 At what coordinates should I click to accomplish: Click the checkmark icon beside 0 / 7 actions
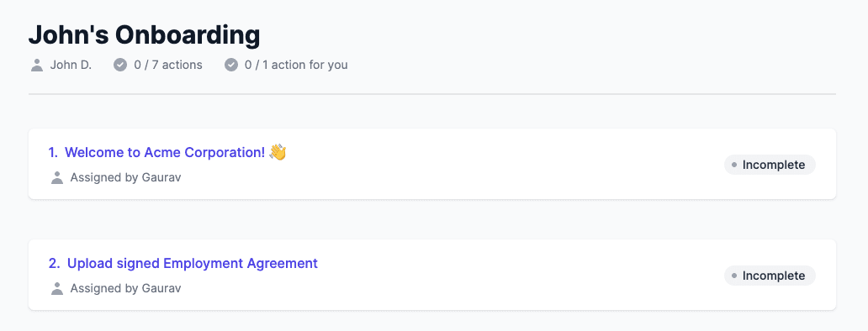[x=120, y=66]
